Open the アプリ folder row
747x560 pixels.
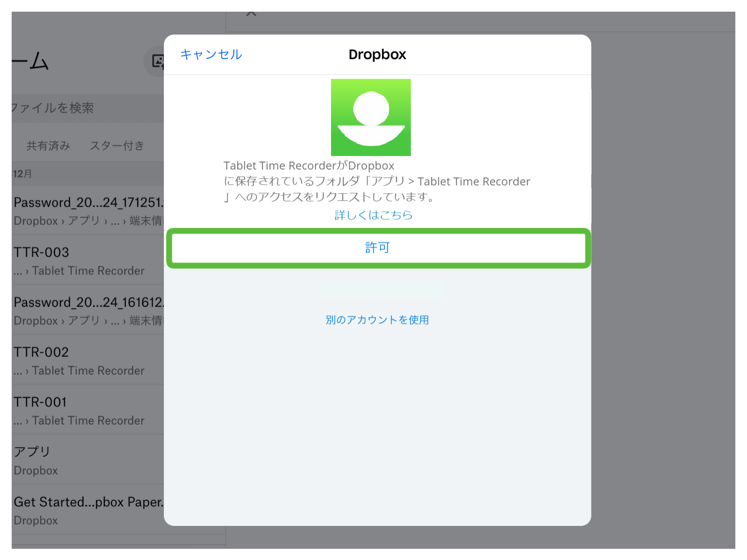(x=88, y=461)
